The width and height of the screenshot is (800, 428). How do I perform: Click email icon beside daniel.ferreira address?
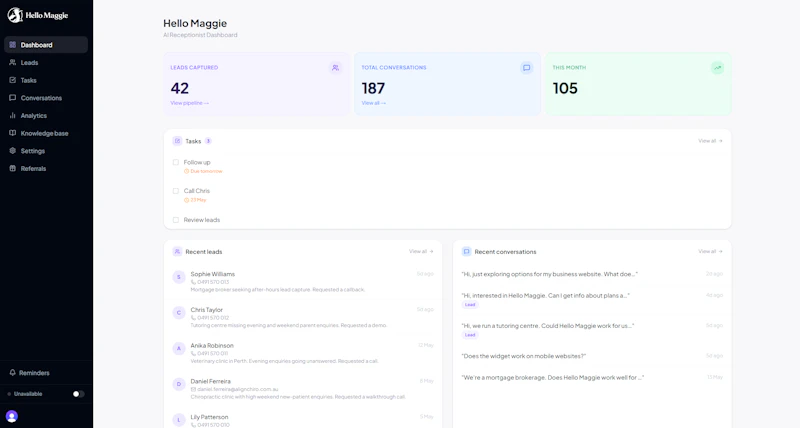[x=193, y=389]
